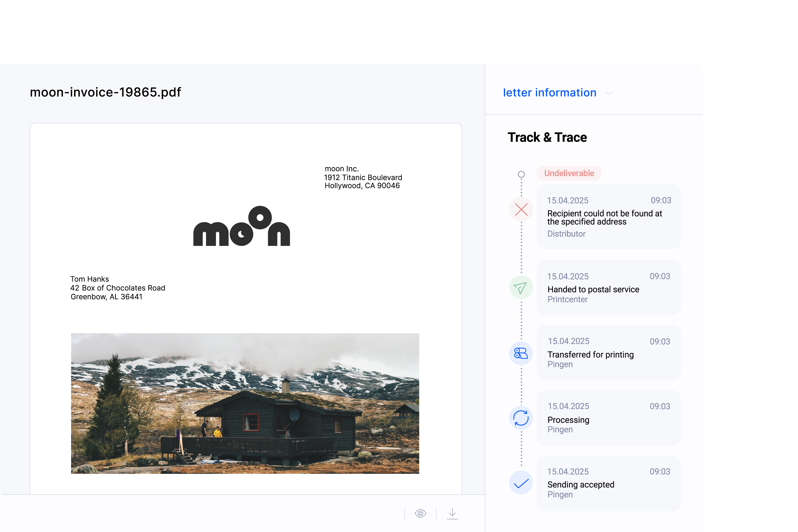Click the Undeliverable status badge
The image size is (798, 532).
569,173
